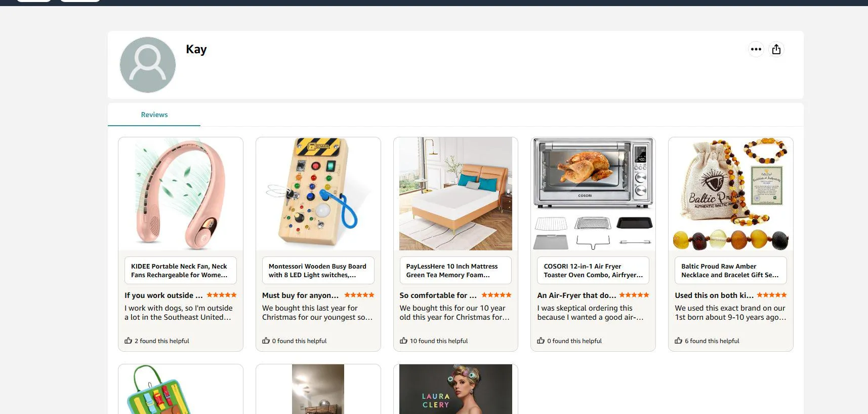Open review titled 'Used this on both ki...'
The width and height of the screenshot is (868, 414).
point(714,295)
